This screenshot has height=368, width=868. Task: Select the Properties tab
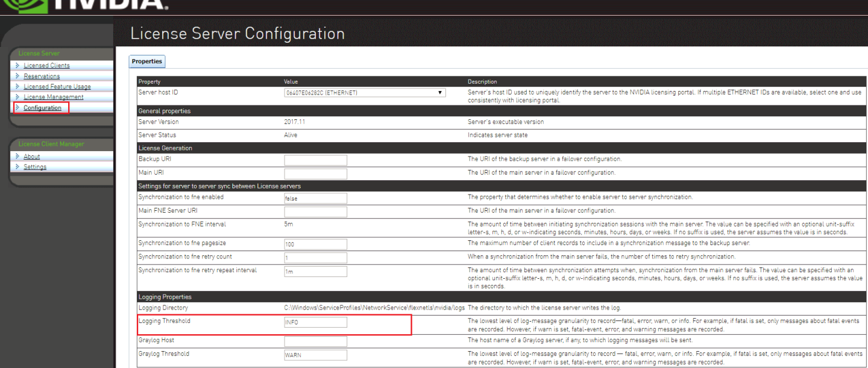[x=147, y=61]
